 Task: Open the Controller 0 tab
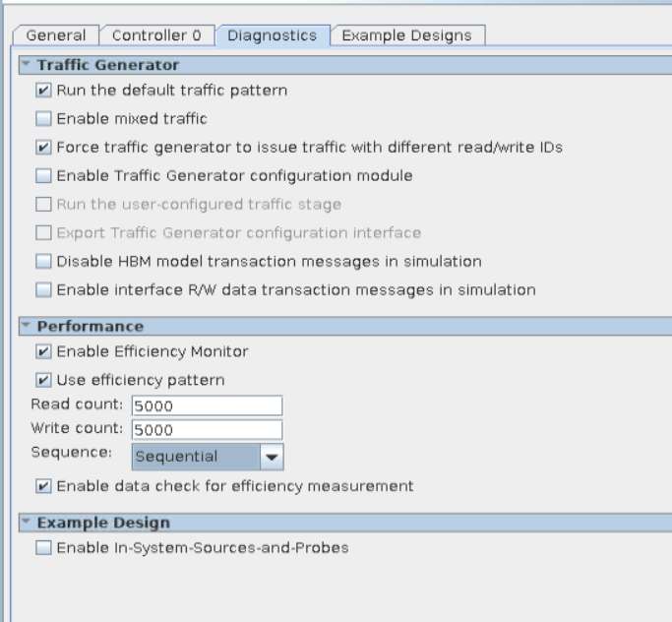click(156, 35)
